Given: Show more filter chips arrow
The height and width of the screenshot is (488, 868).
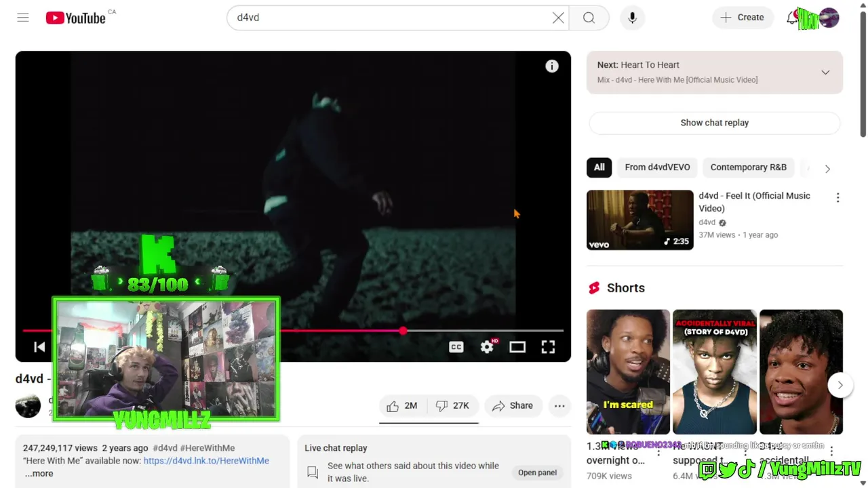Looking at the screenshot, I should (x=827, y=169).
